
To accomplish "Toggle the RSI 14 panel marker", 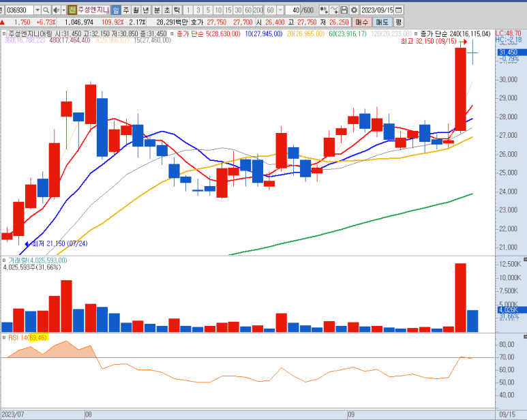I will [x=4, y=337].
